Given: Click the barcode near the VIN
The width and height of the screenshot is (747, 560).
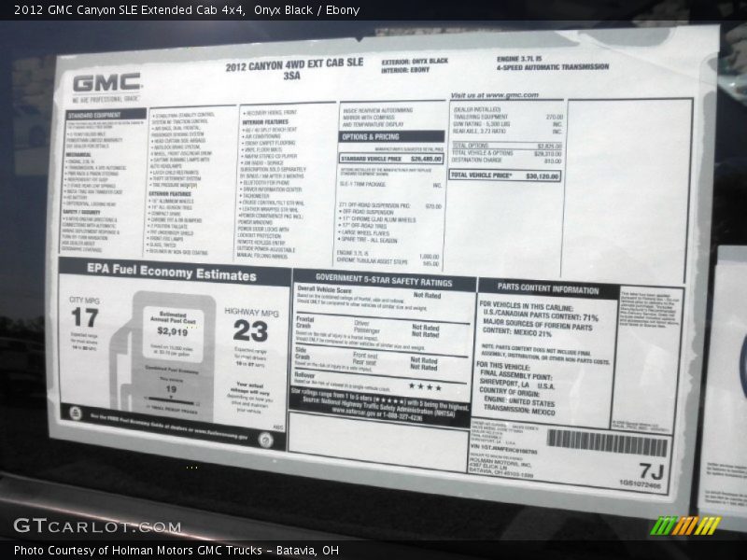Looking at the screenshot, I should [606, 444].
